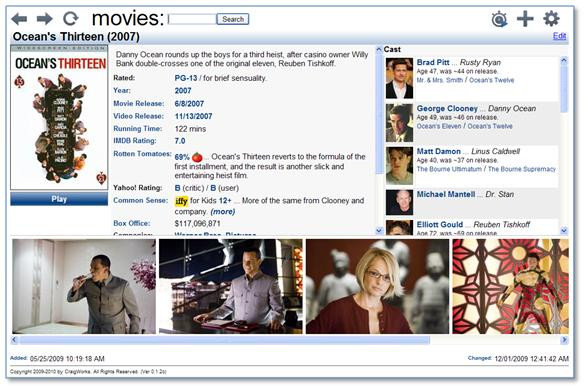Click the Common Sense iffy badge
The image size is (585, 389).
click(x=181, y=201)
